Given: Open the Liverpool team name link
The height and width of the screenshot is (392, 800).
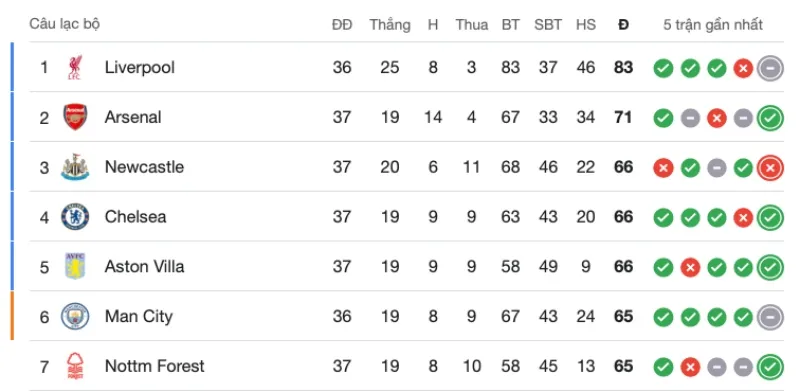Looking at the screenshot, I should [x=139, y=67].
